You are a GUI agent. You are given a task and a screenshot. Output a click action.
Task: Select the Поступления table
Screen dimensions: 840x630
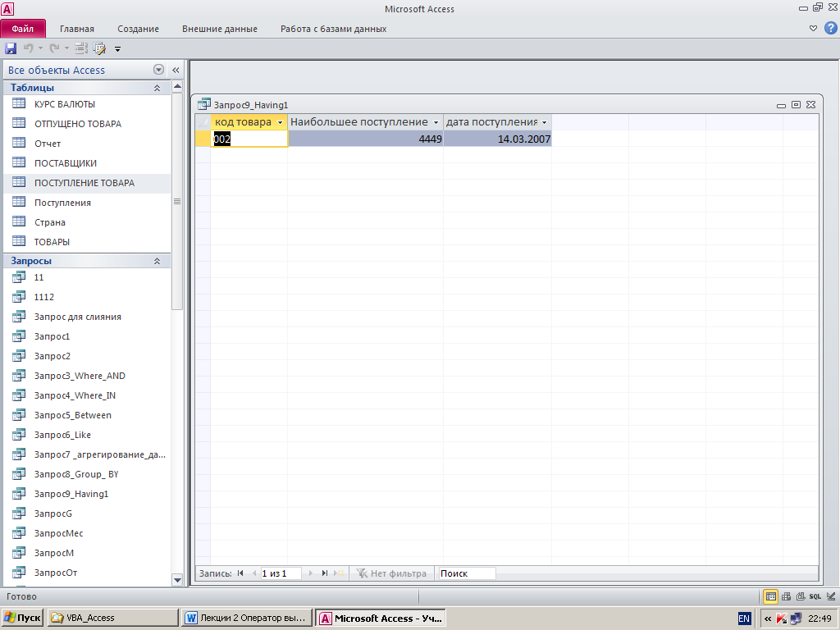point(87,203)
